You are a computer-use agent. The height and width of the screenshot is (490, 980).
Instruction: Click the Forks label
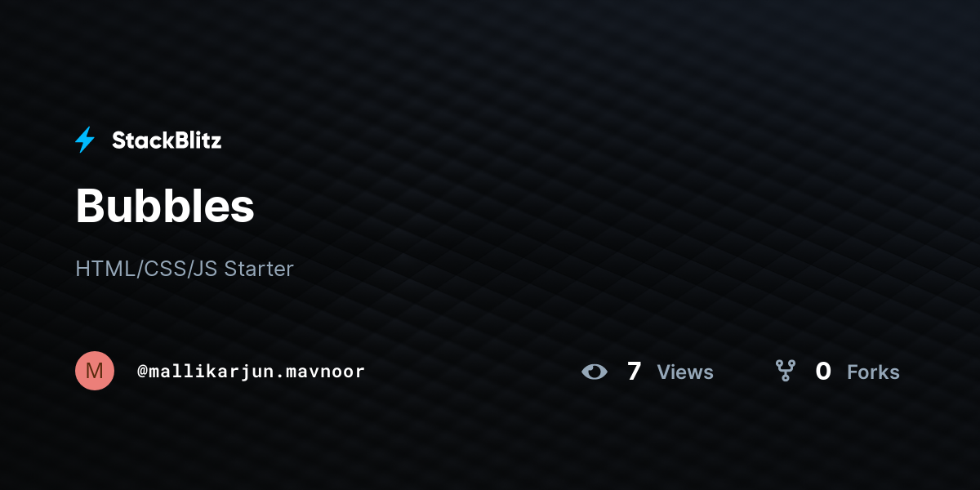pos(873,372)
